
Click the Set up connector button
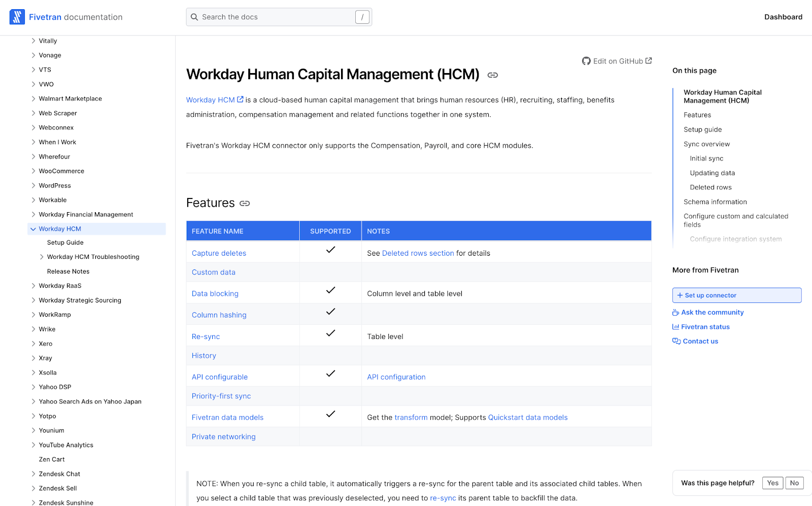[737, 295]
